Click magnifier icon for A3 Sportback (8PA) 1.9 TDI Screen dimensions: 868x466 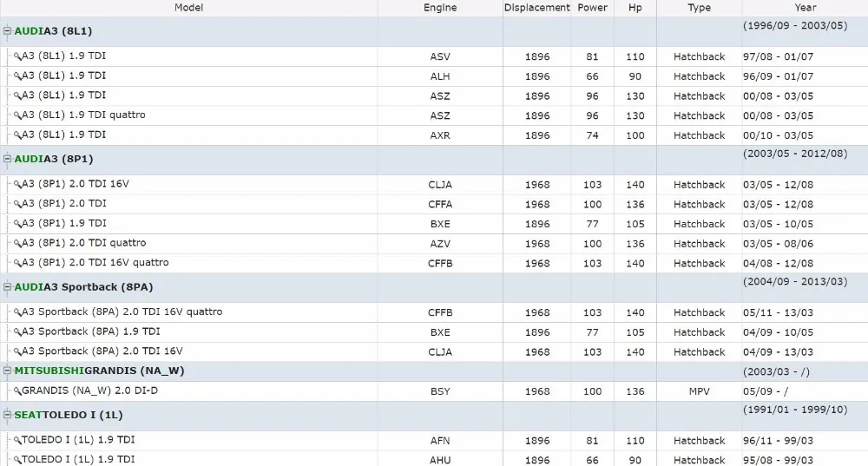click(x=17, y=332)
